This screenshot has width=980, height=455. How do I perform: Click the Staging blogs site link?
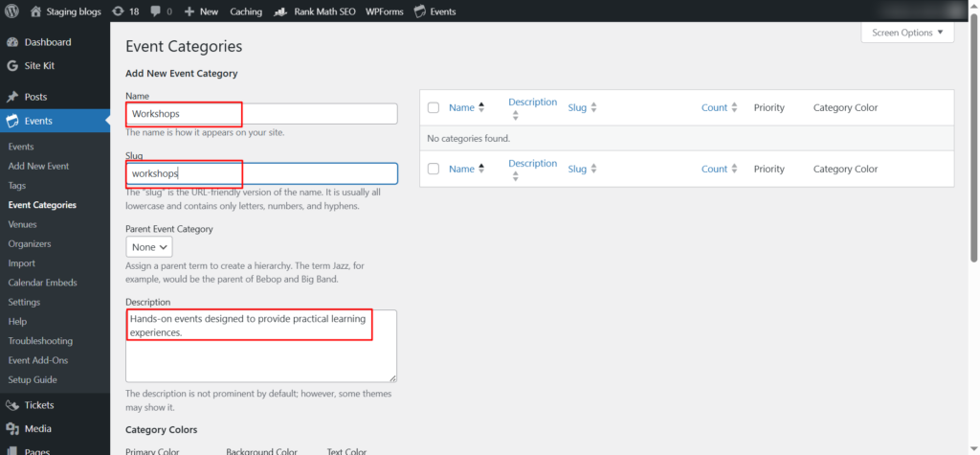pos(74,11)
